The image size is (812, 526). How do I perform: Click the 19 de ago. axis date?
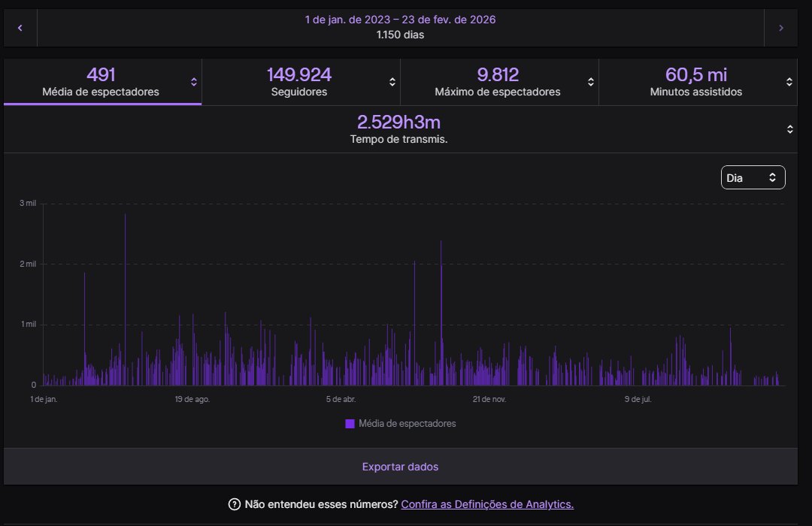pyautogui.click(x=192, y=399)
